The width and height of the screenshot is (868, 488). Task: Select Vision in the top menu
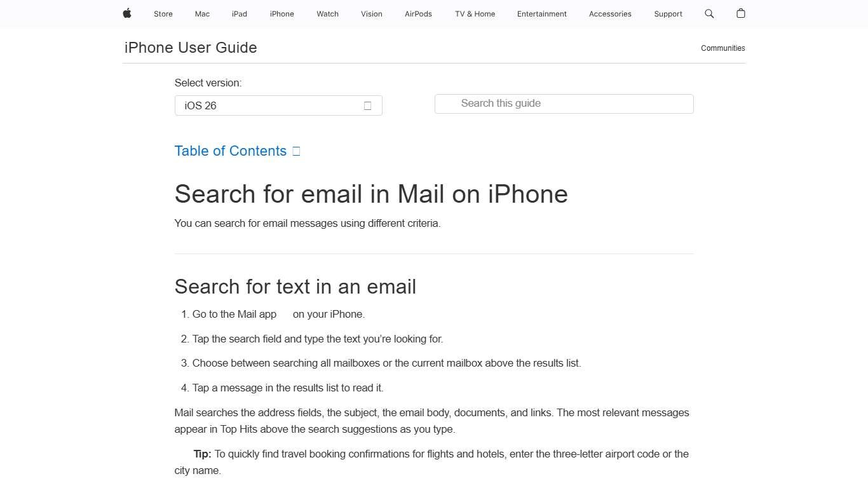[371, 13]
